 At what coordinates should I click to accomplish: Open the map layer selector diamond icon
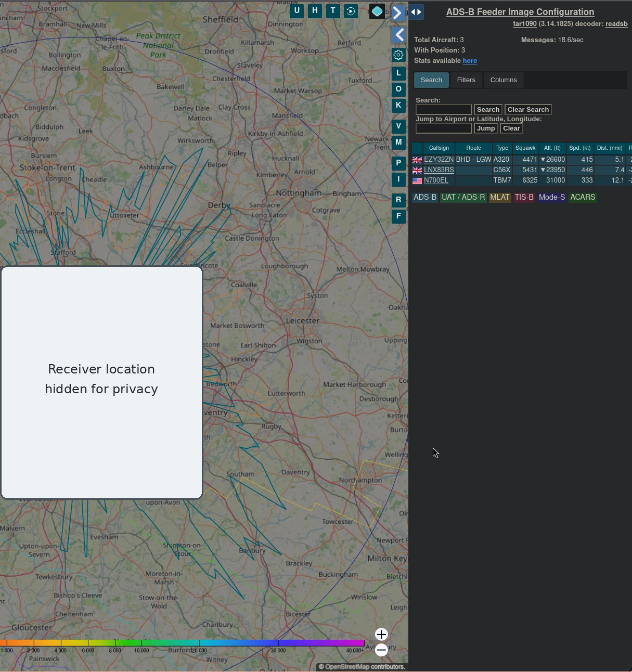[377, 11]
